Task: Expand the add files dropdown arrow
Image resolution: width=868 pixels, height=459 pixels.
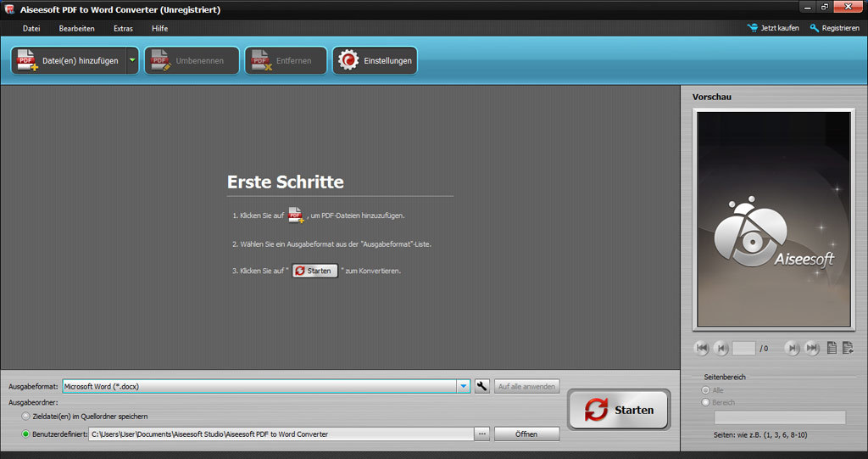Action: [x=132, y=60]
